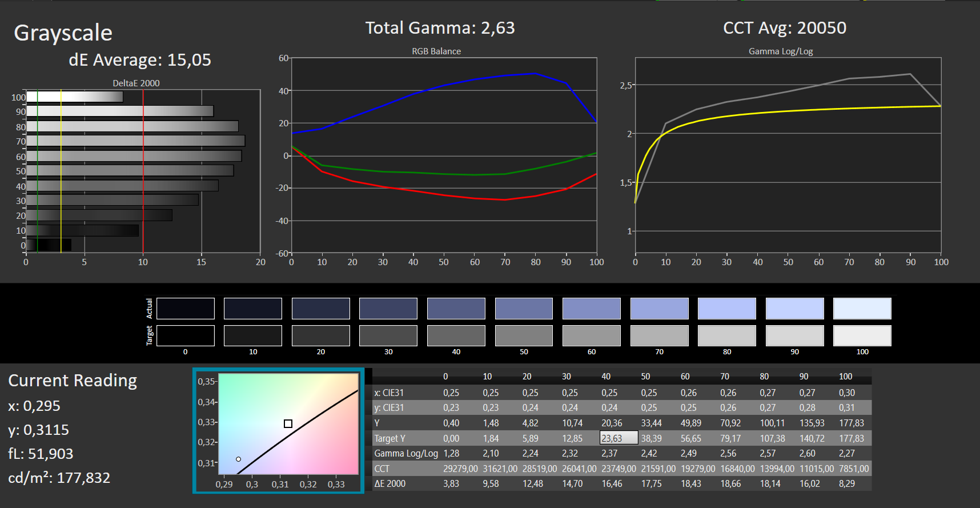The height and width of the screenshot is (508, 980).
Task: Click Target Y value 107,38 in column 80
Action: tap(773, 438)
